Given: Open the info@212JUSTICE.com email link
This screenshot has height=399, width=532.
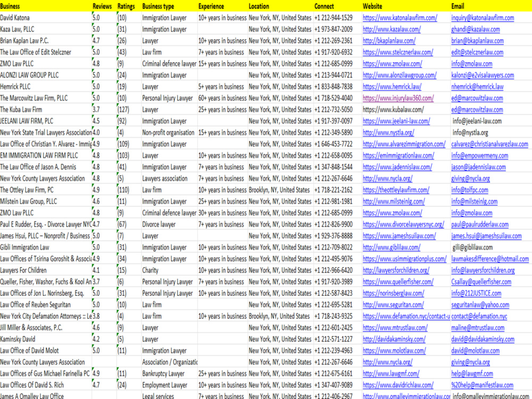Looking at the screenshot, I should click(x=476, y=293).
